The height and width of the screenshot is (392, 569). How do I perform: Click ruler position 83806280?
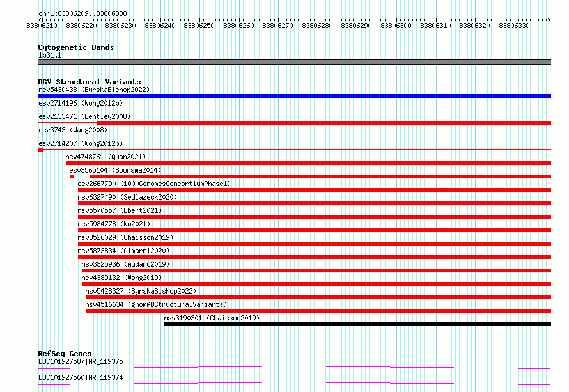(x=318, y=26)
